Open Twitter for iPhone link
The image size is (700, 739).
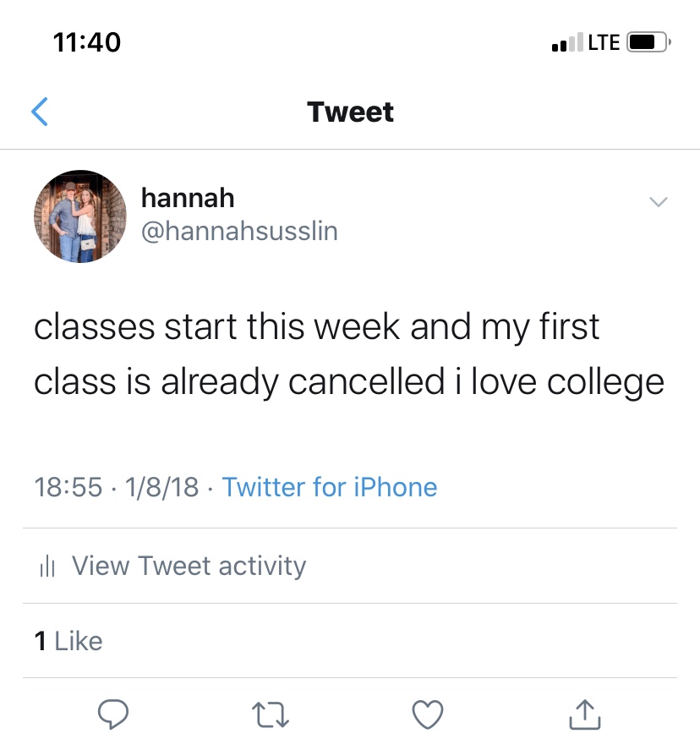(x=330, y=487)
